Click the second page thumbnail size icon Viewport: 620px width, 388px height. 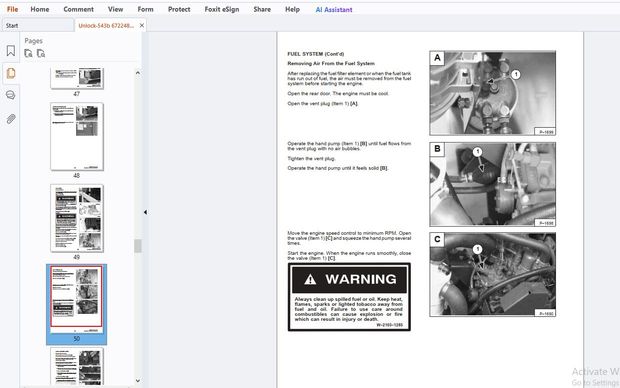41,53
